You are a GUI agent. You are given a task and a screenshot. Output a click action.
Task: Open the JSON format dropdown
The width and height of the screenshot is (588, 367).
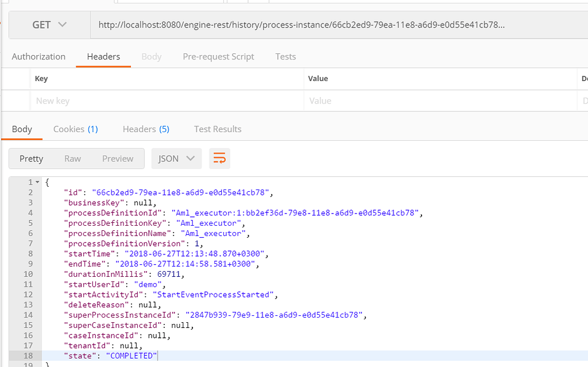tap(176, 159)
